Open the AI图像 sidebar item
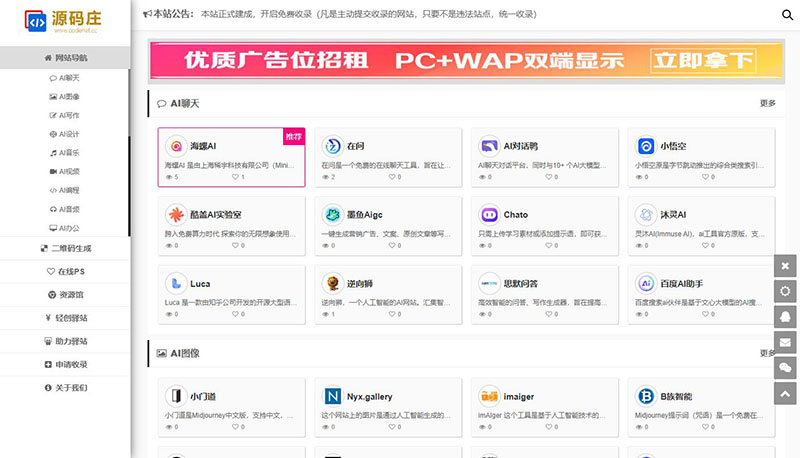Viewport: 800px width, 458px height. [x=65, y=97]
